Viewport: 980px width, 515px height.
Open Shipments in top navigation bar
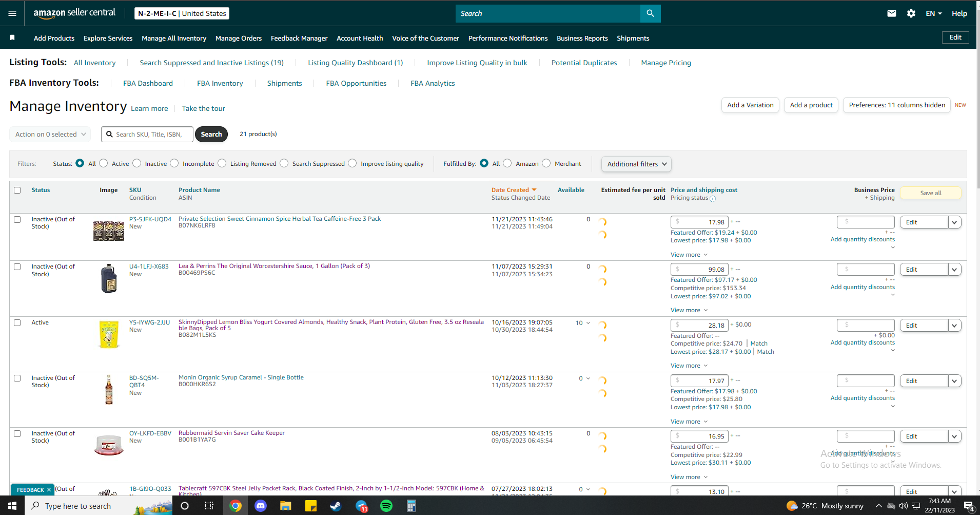(633, 38)
